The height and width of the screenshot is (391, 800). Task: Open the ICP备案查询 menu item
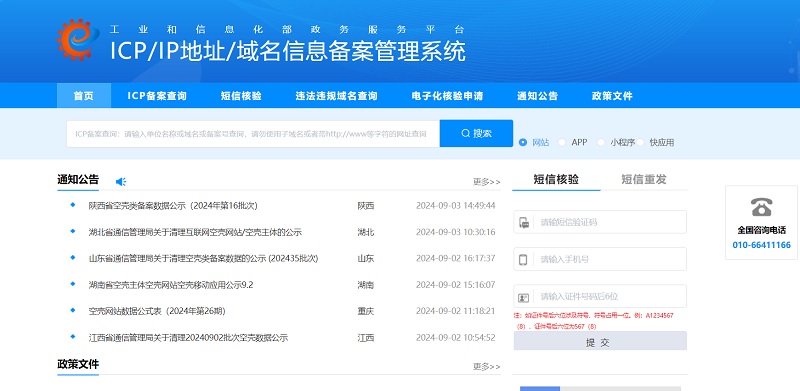click(x=157, y=95)
